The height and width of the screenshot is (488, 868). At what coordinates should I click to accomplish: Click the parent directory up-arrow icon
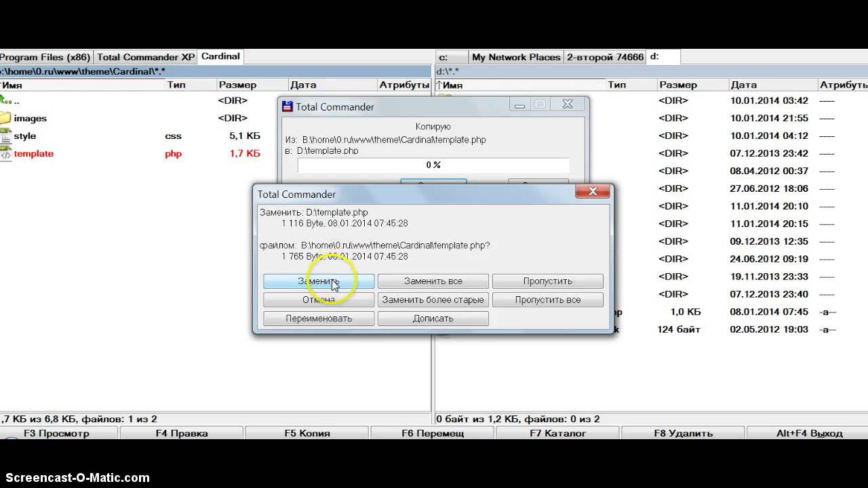tap(5, 100)
